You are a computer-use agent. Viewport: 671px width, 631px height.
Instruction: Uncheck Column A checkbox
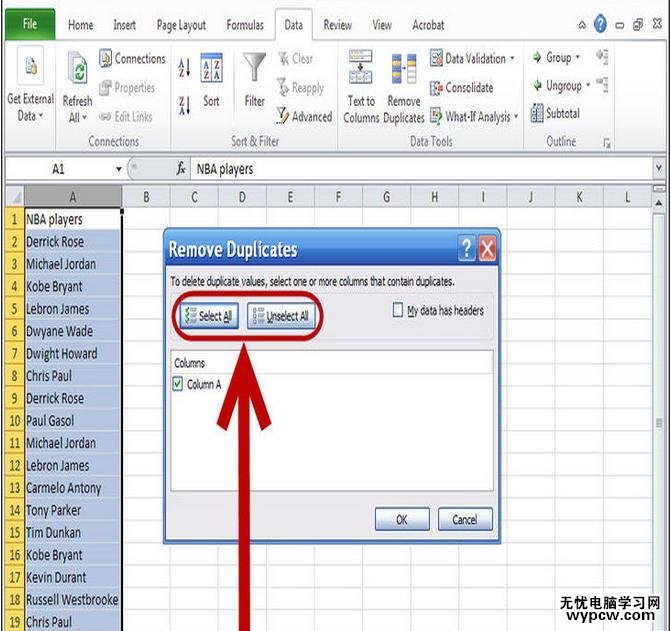177,384
